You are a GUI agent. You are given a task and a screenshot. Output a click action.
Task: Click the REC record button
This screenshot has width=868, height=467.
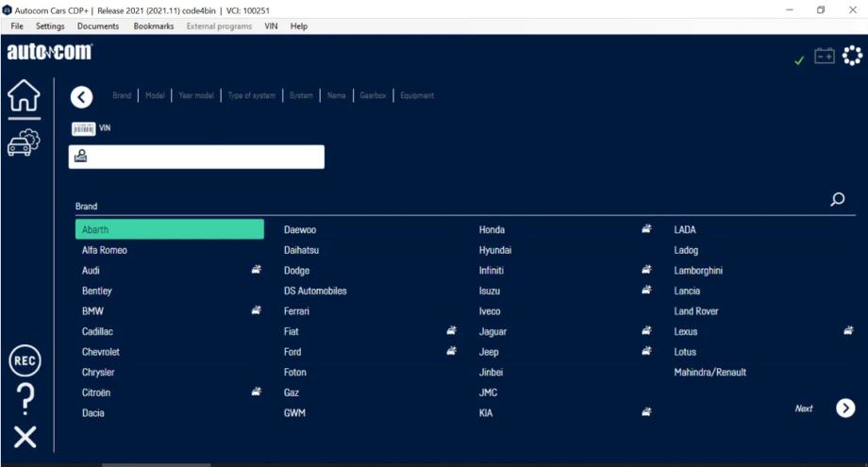(x=25, y=361)
